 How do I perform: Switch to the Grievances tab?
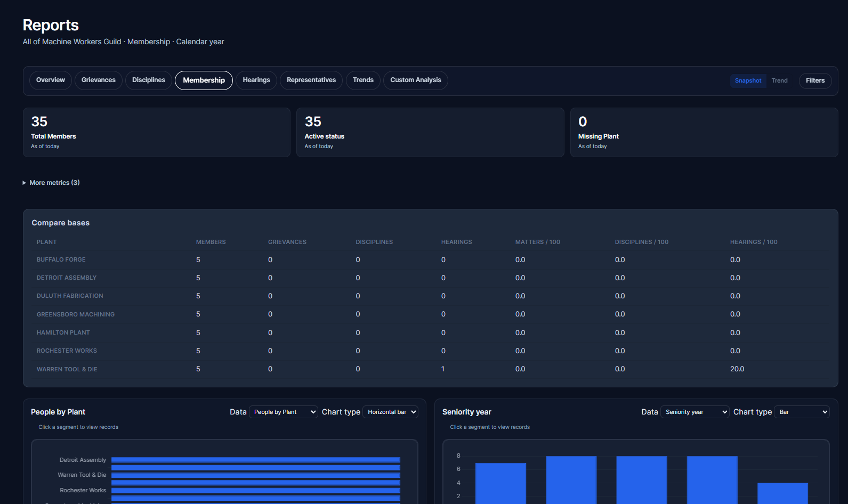(99, 80)
